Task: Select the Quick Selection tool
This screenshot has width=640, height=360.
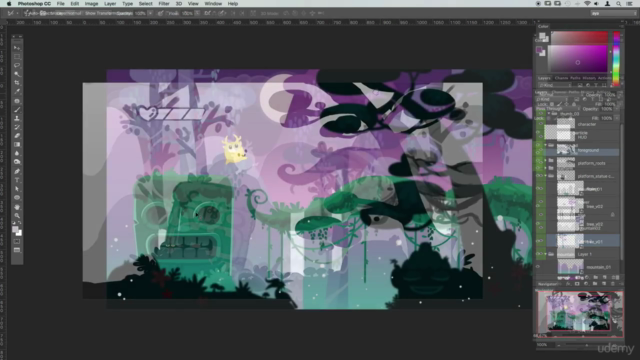Action: [x=17, y=74]
